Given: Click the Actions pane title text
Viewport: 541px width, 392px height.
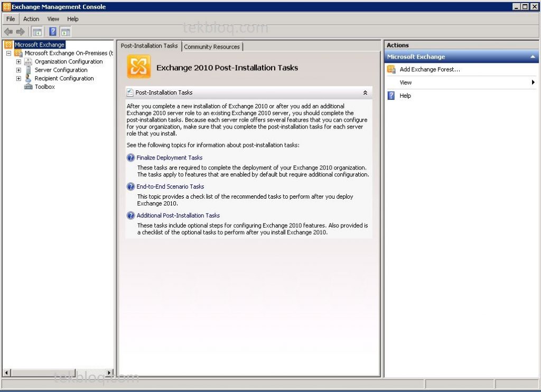Looking at the screenshot, I should [397, 45].
